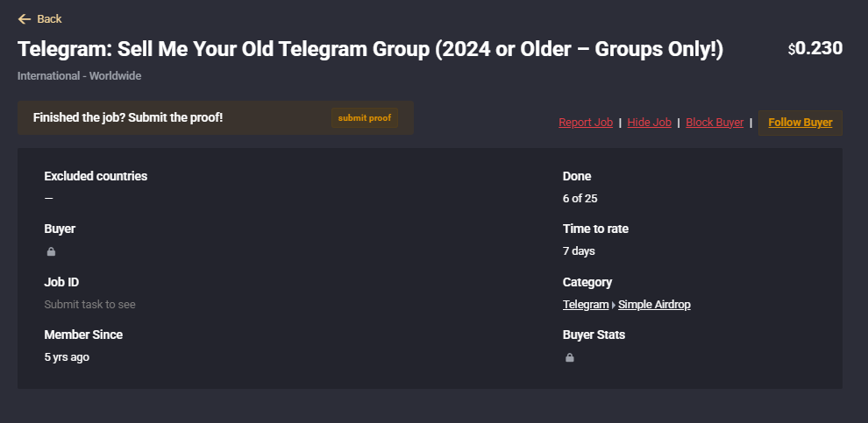Click the '5 yrs ago' member since value
The image size is (868, 423).
(x=67, y=357)
